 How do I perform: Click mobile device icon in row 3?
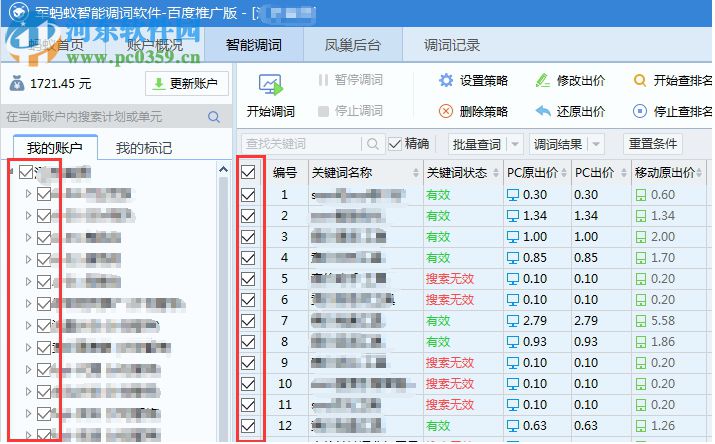(x=641, y=237)
